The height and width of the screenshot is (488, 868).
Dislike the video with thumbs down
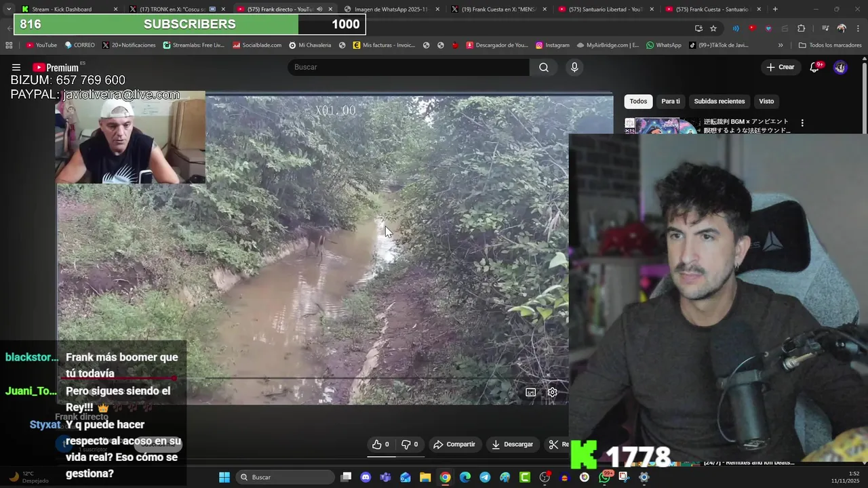point(410,444)
